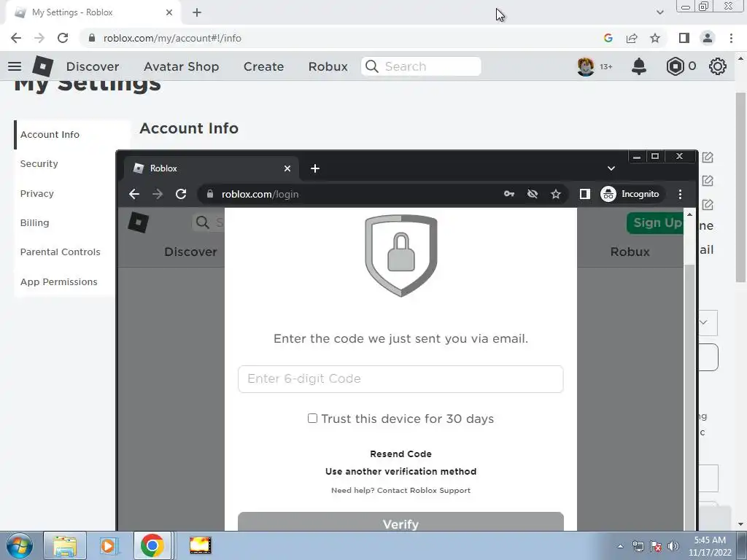
Task: Bookmark the login page in incognito window
Action: pyautogui.click(x=555, y=194)
